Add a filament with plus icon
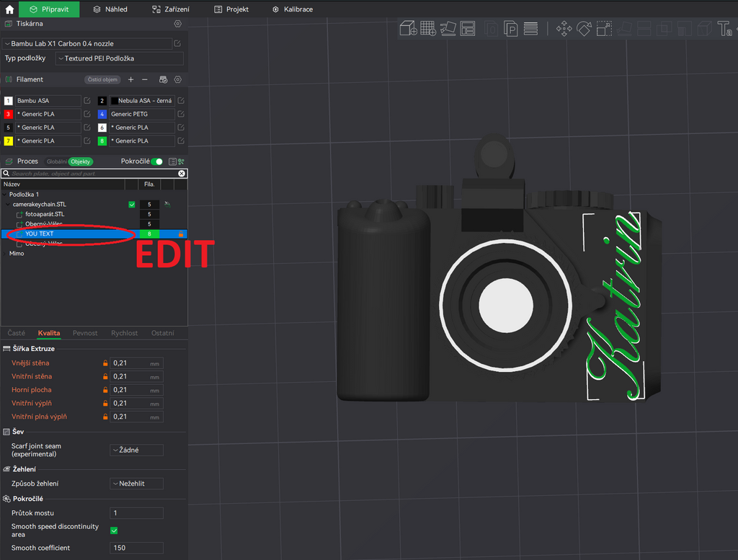Screen dimensions: 738x560 131,79
